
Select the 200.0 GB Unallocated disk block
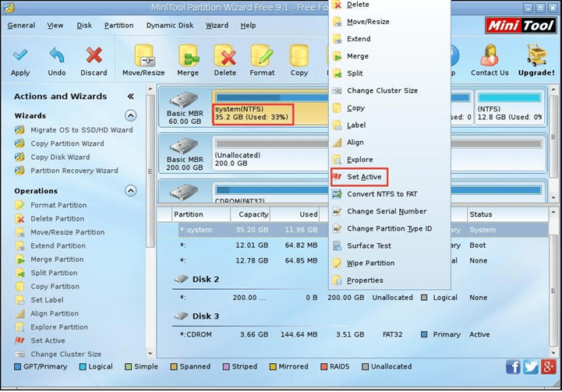coord(270,154)
